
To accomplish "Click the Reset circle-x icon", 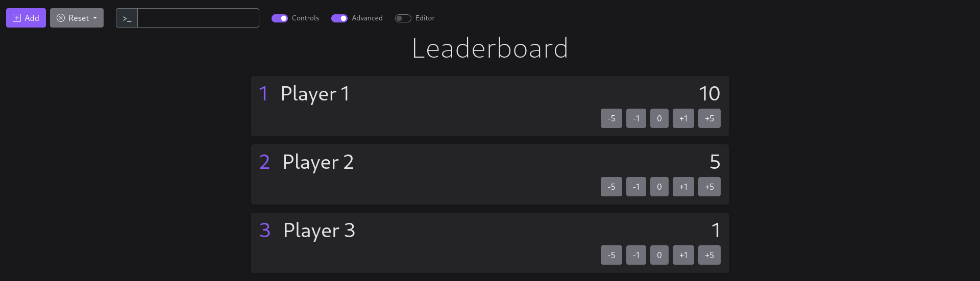I will [61, 18].
